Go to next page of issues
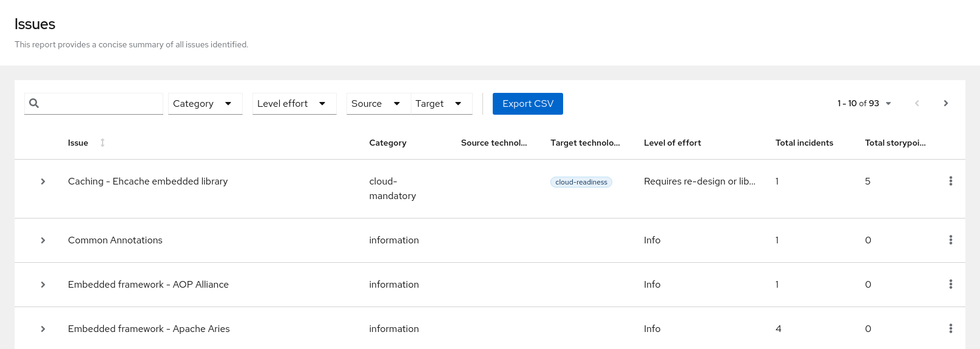This screenshot has width=980, height=349. (x=945, y=103)
